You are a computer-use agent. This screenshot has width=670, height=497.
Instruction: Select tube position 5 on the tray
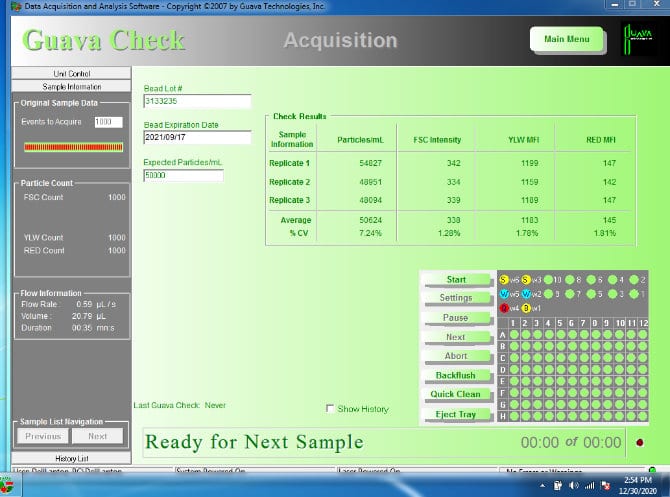point(591,294)
